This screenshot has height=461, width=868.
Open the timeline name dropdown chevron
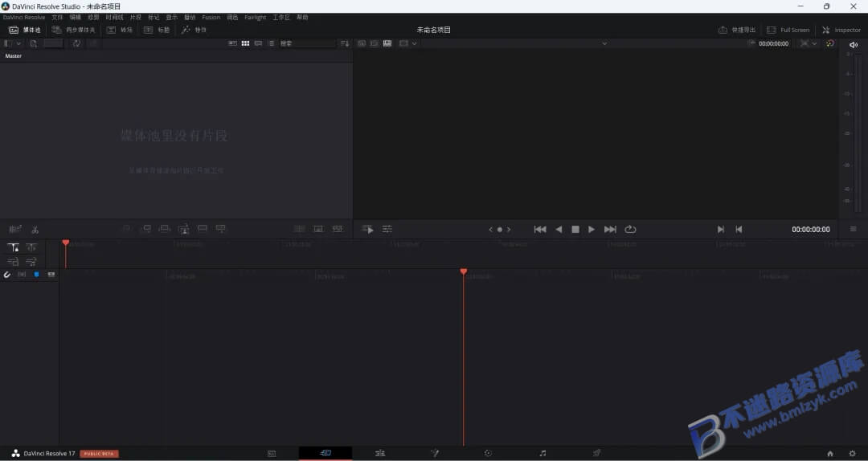[604, 43]
